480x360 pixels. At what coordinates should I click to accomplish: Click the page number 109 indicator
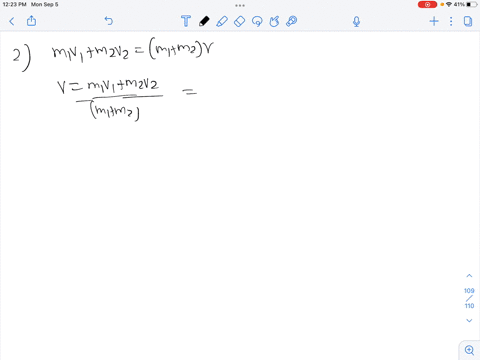click(x=469, y=291)
